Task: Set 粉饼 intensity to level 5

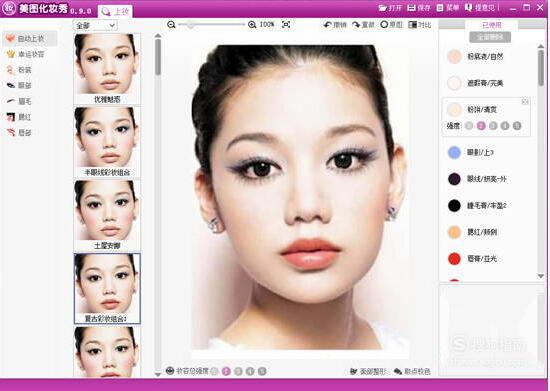Action: [517, 126]
